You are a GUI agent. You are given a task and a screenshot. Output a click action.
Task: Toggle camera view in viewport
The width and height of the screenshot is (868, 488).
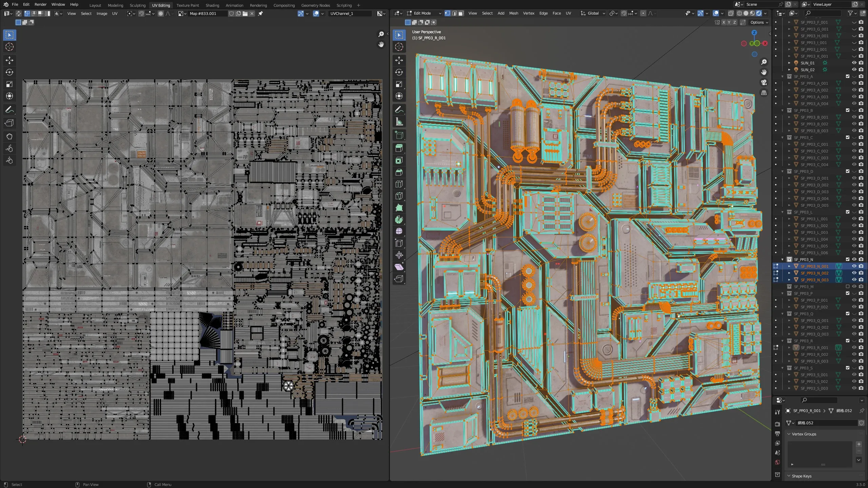764,82
